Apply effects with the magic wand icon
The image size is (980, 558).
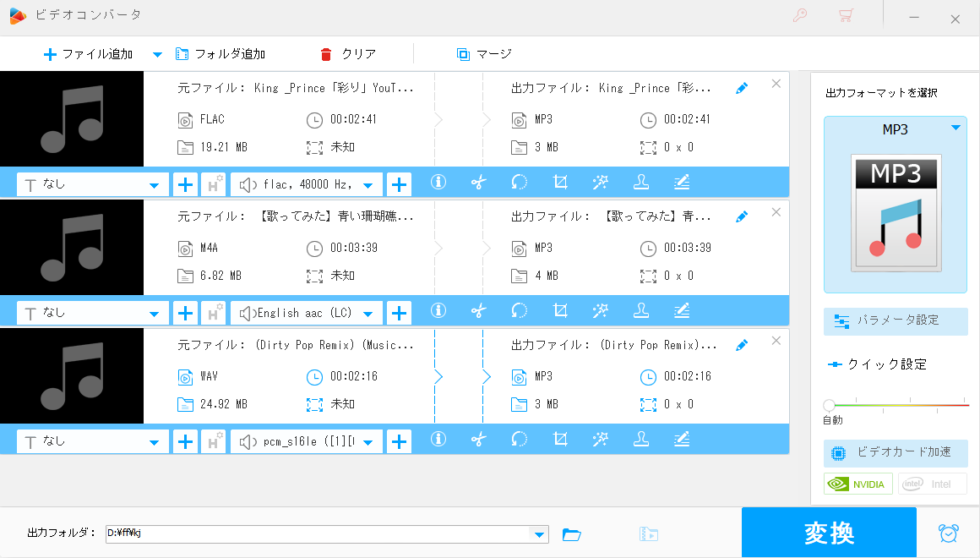(x=600, y=183)
